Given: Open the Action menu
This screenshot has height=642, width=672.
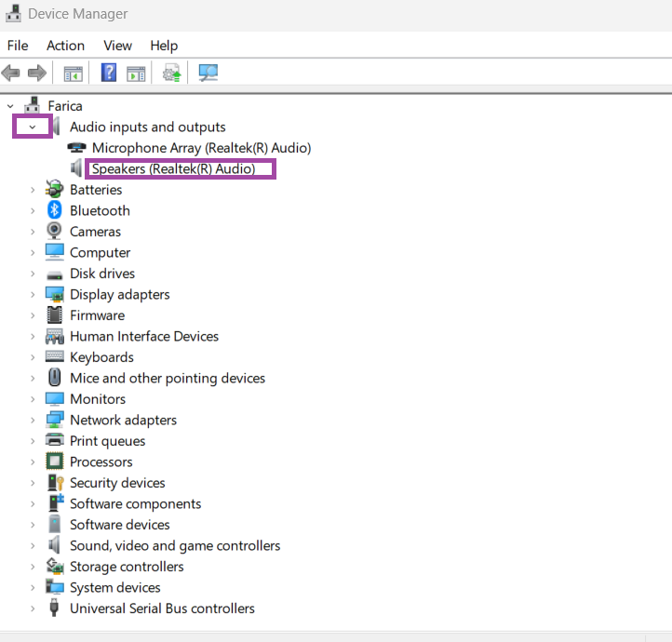Looking at the screenshot, I should point(65,46).
